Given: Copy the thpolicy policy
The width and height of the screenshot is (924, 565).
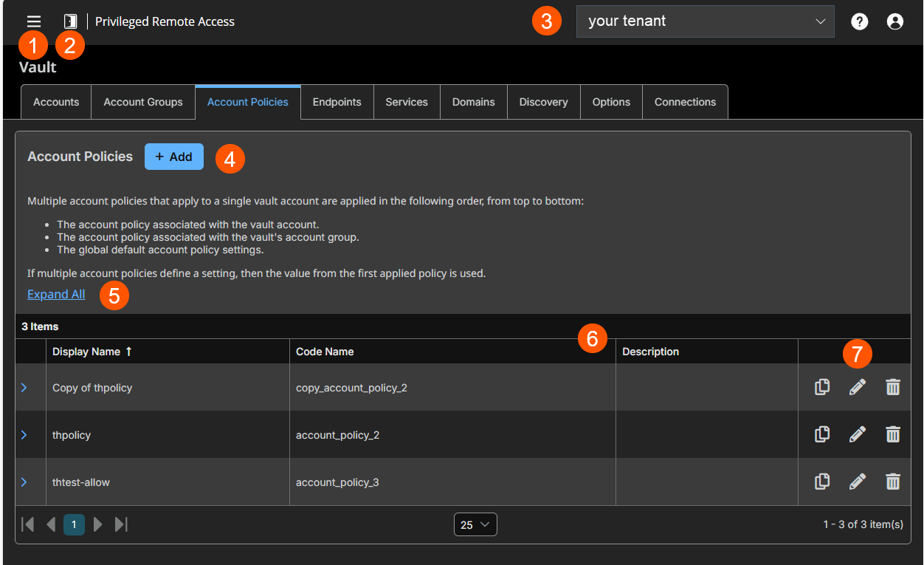Looking at the screenshot, I should pos(821,434).
